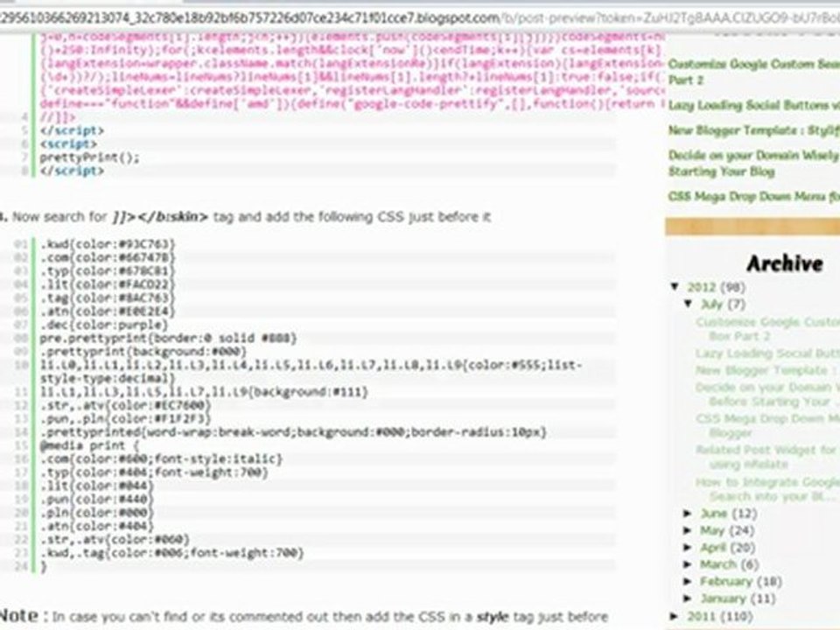Viewport: 840px width, 630px height.
Task: Click code line @media print {
Action: pyautogui.click(x=89, y=445)
